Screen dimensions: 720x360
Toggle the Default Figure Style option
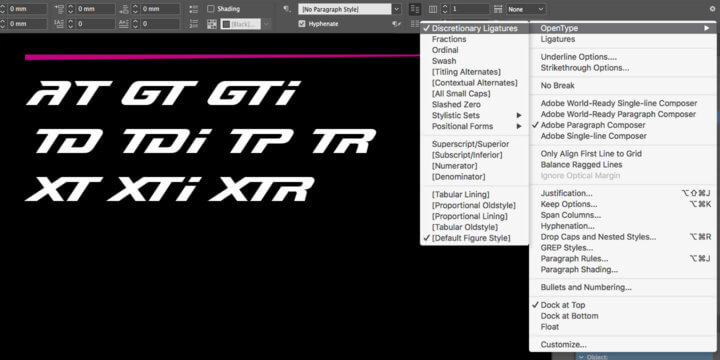[x=474, y=238]
